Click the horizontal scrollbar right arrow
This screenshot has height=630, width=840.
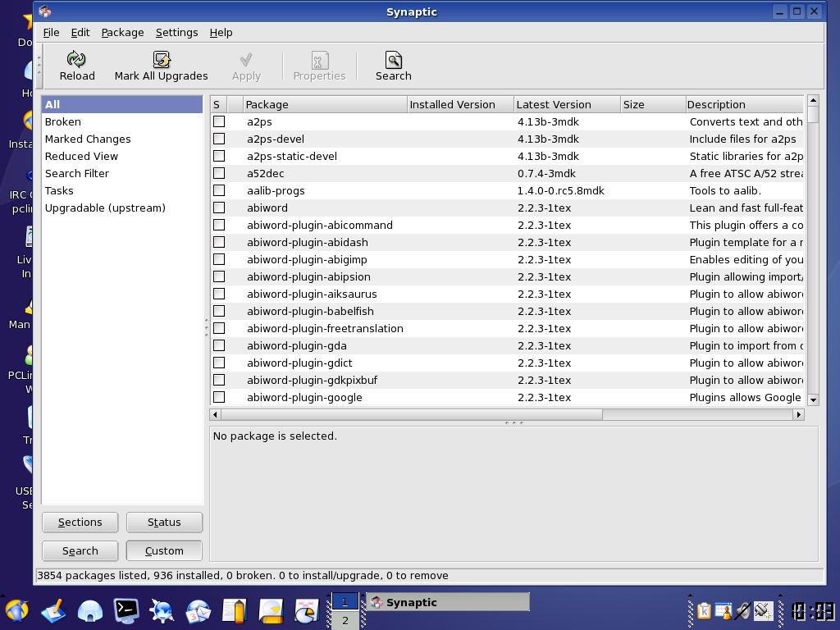pos(798,414)
